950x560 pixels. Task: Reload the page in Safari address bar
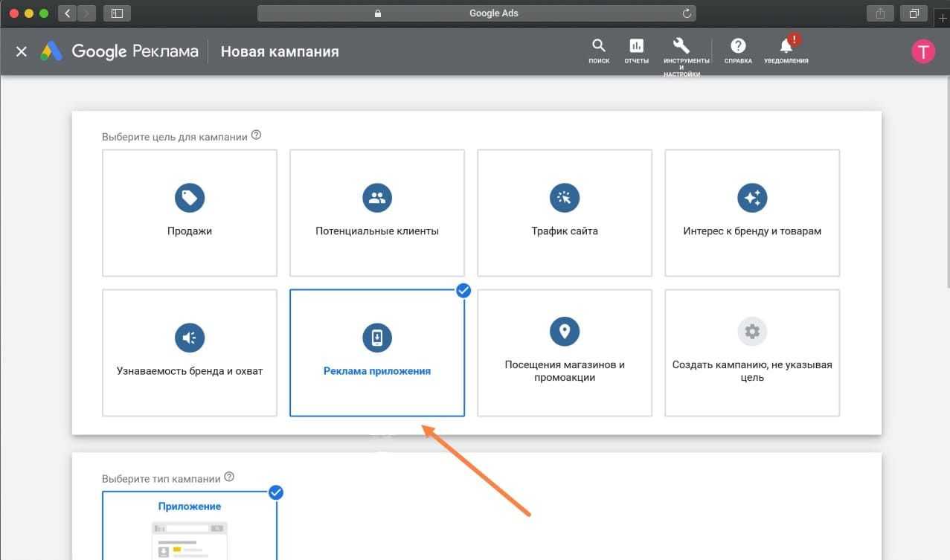[x=687, y=13]
